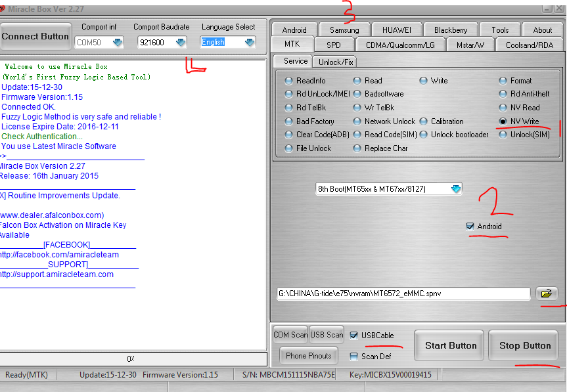The image size is (567, 392).
Task: Open the CDMA/Qualcomm/LG tab
Action: tap(400, 45)
